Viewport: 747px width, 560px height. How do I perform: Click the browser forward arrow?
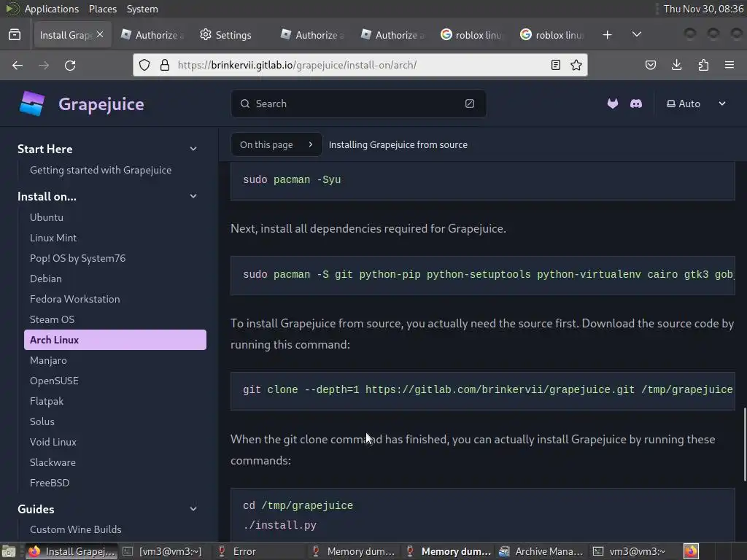44,65
